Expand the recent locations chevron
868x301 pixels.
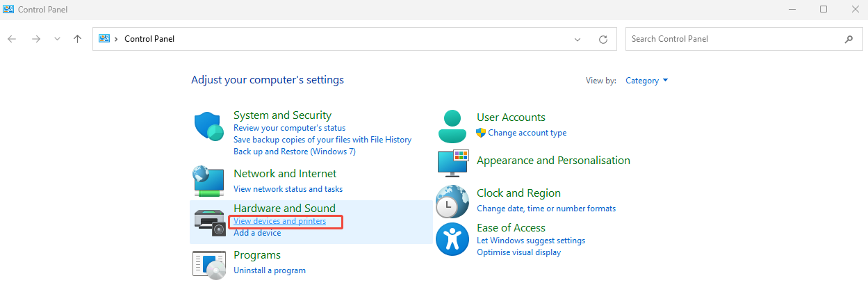pos(57,39)
